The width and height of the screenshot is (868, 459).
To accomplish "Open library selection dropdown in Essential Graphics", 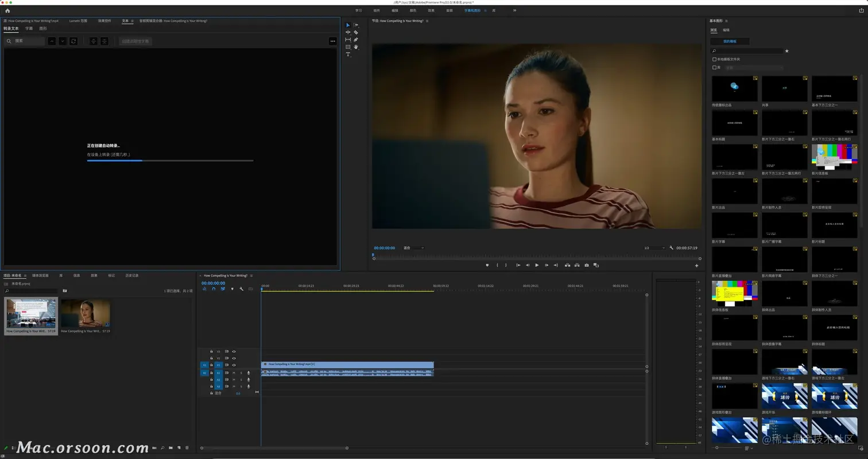I will tap(754, 68).
